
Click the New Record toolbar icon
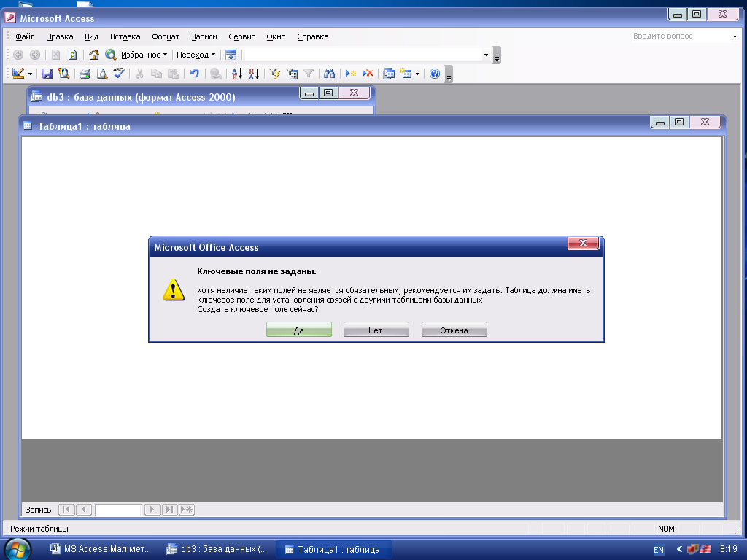click(x=351, y=74)
